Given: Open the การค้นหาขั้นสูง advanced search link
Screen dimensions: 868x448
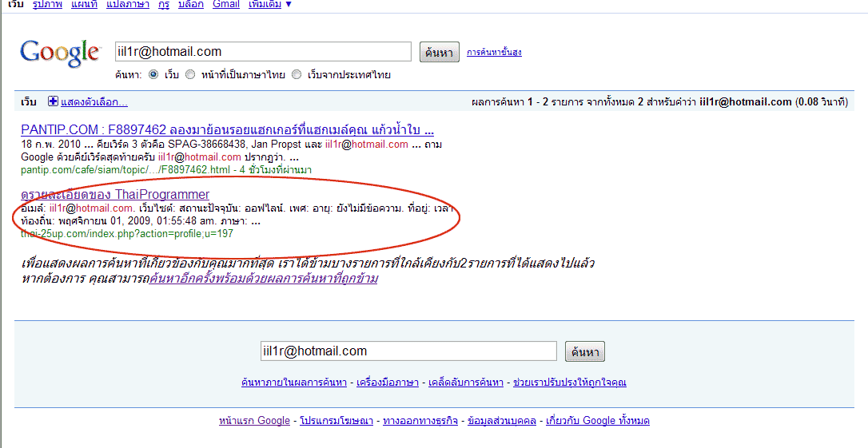Looking at the screenshot, I should pos(494,53).
